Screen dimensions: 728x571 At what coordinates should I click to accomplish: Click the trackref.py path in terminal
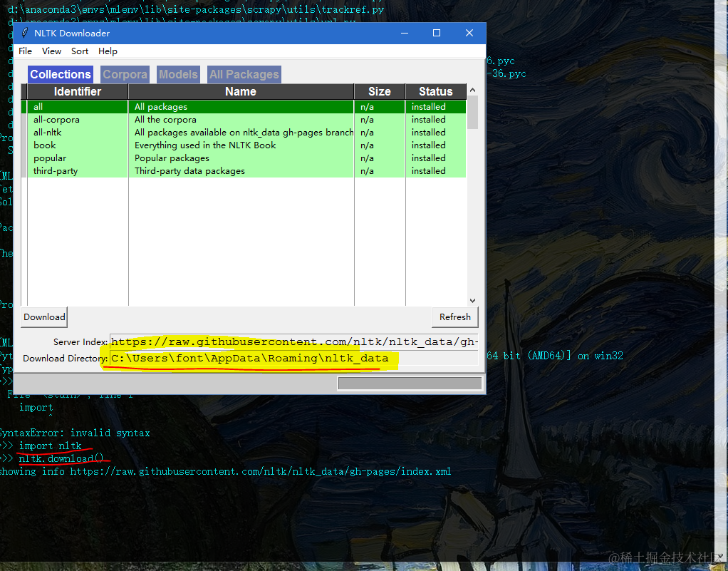(x=196, y=9)
